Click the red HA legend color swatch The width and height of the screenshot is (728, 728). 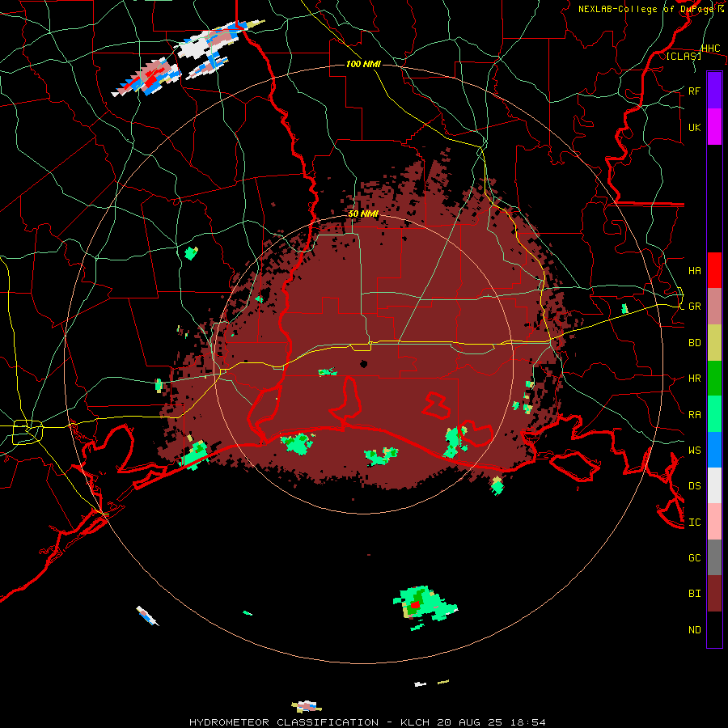pos(714,270)
